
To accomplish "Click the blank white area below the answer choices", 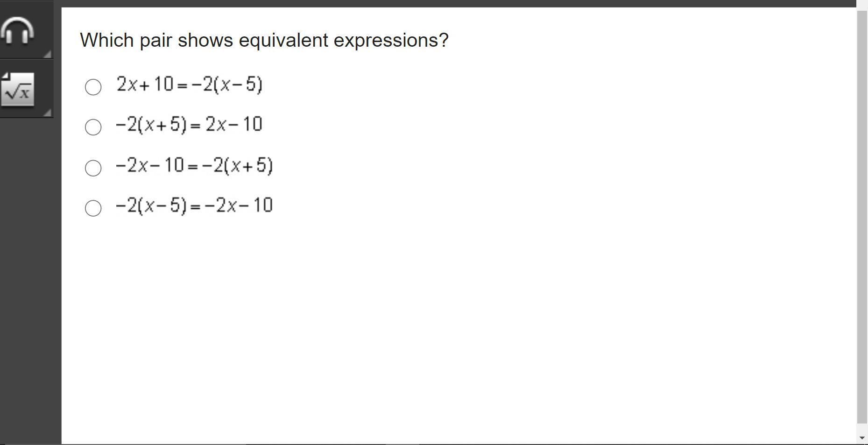I will [x=458, y=327].
